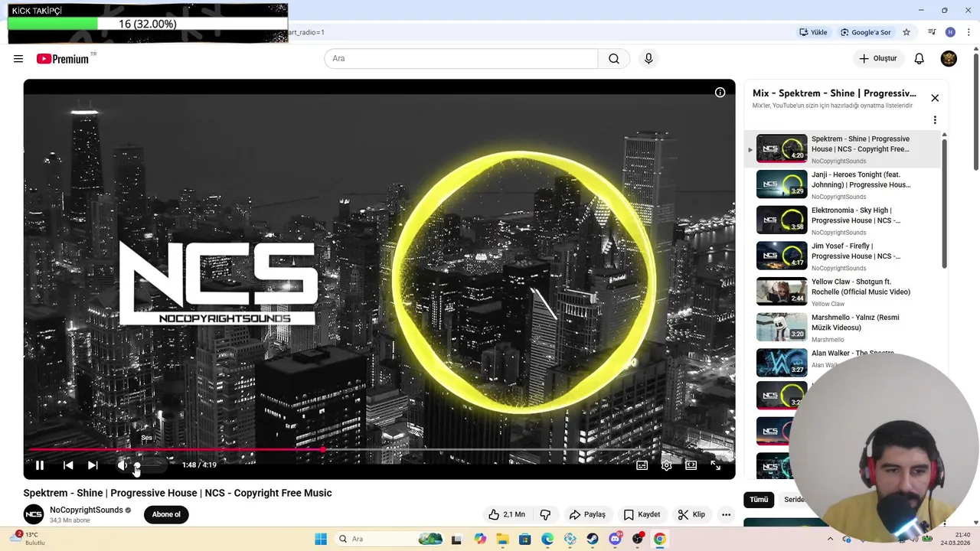
Task: Click the page vertical scrollbar
Action: [x=975, y=111]
